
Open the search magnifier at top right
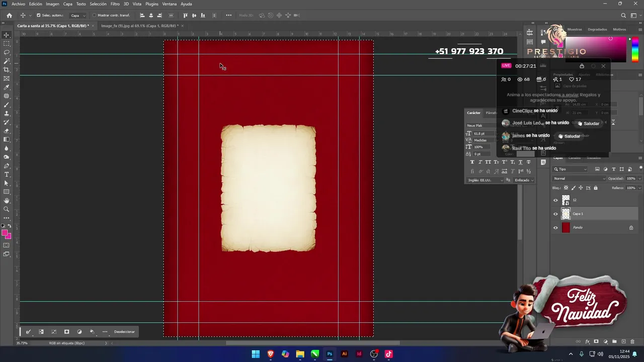(623, 15)
